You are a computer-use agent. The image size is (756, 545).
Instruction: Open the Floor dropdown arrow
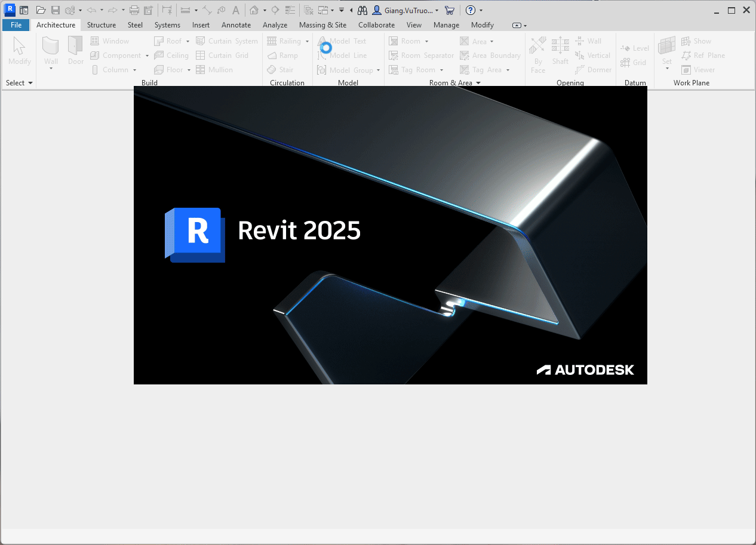click(x=189, y=70)
